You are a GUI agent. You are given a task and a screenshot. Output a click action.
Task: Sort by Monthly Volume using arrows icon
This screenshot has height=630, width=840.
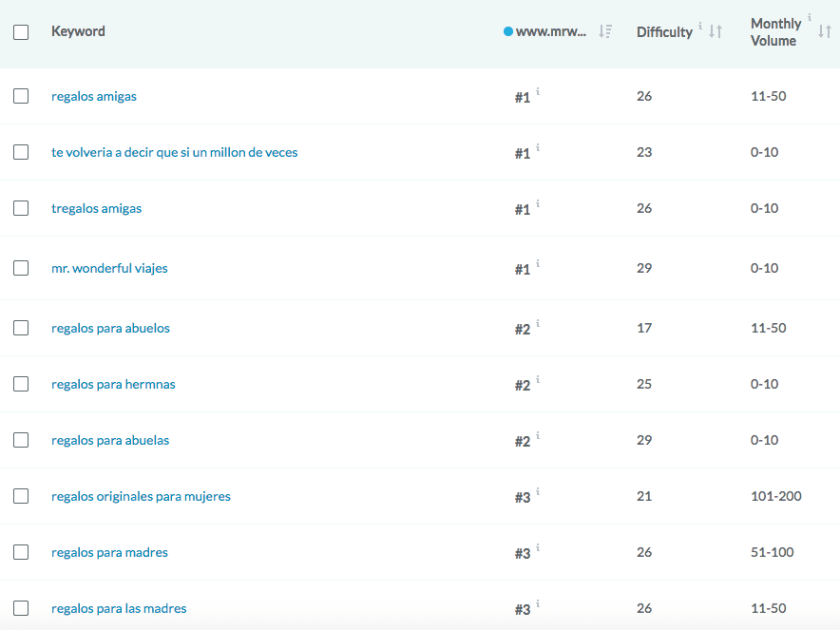coord(824,32)
